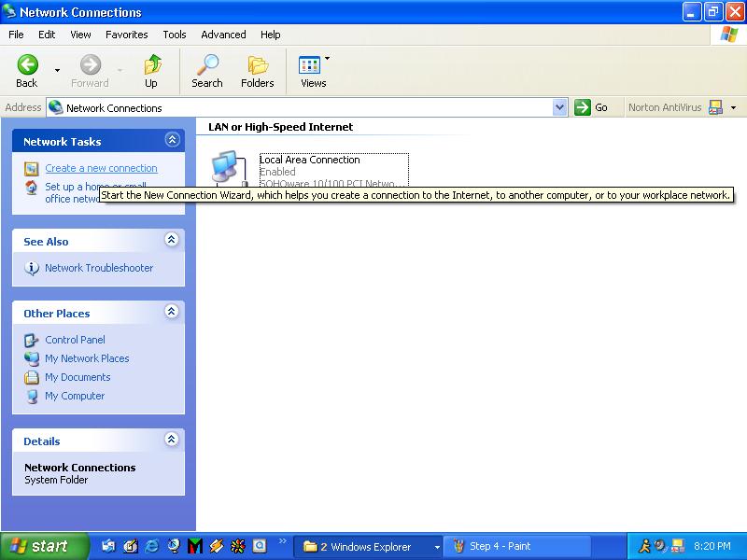This screenshot has height=560, width=747.
Task: Expand the Views dropdown arrow
Action: pos(328,58)
